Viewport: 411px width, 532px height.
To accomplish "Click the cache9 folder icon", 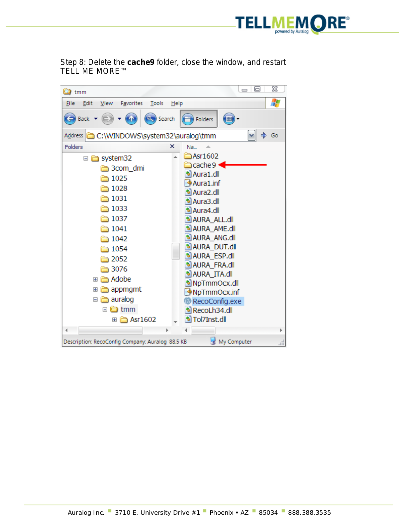I will point(188,165).
